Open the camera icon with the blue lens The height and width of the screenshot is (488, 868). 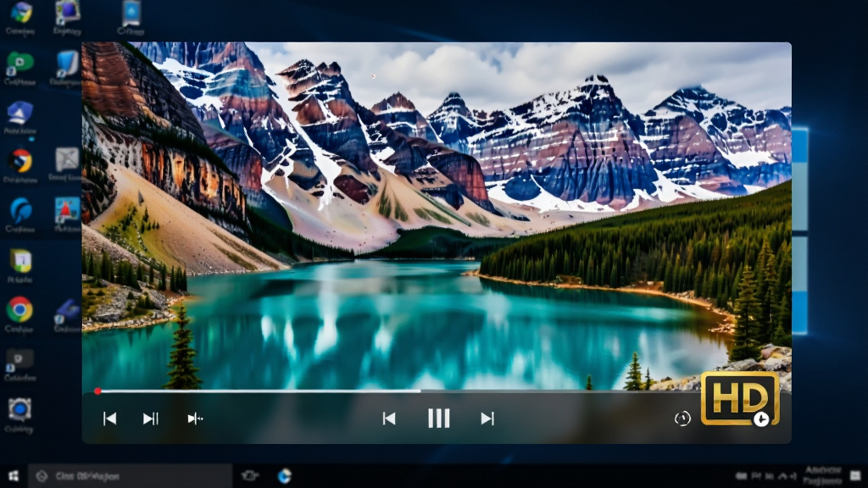click(x=20, y=410)
